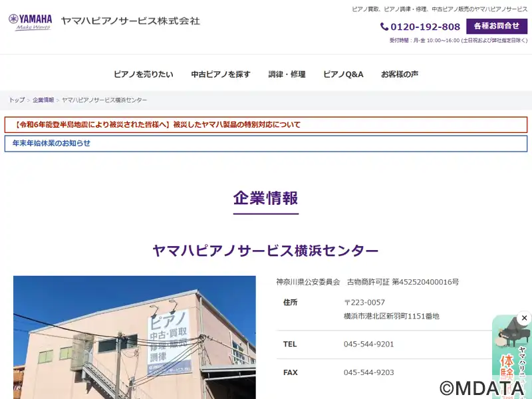
Task: Click the 受付時間 business hours text
Action: click(458, 41)
